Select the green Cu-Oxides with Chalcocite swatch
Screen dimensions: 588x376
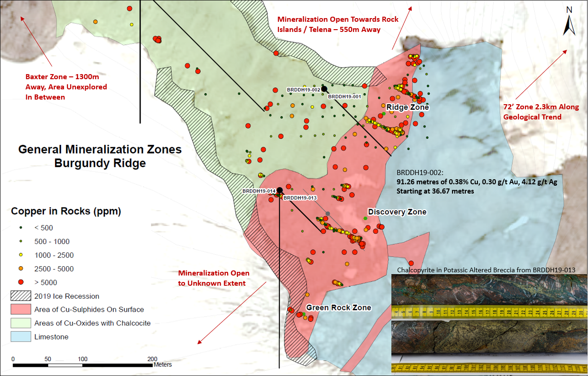coord(20,323)
